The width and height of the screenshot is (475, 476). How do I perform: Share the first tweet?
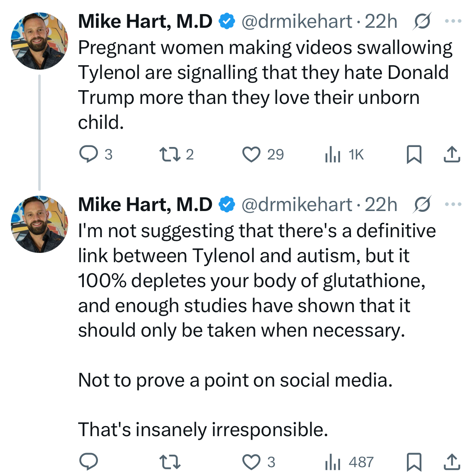tap(452, 154)
